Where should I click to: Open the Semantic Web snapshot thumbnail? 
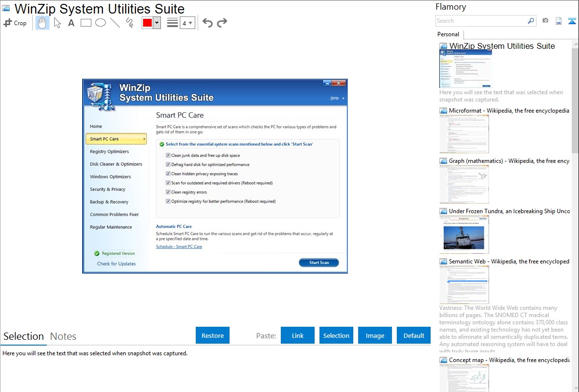464,285
